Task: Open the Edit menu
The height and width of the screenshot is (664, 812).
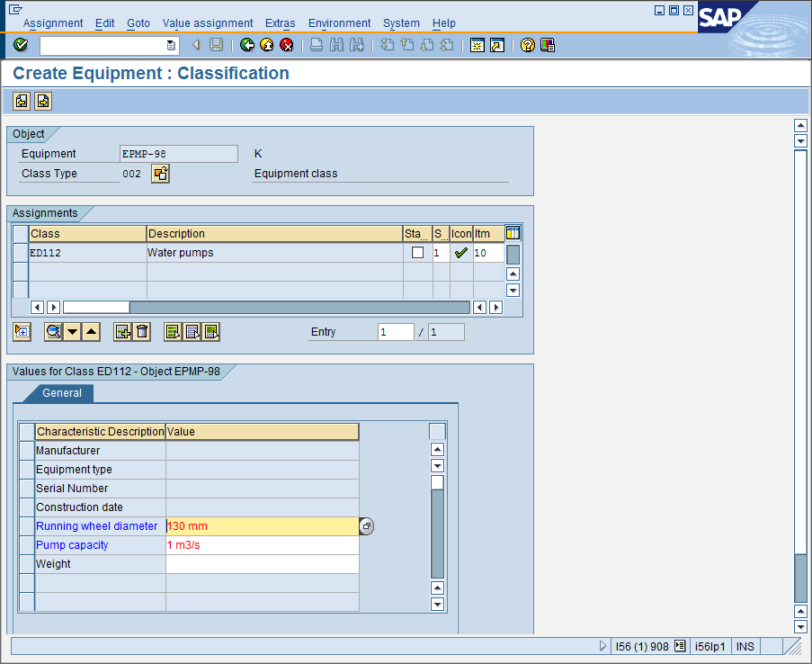Action: tap(104, 23)
